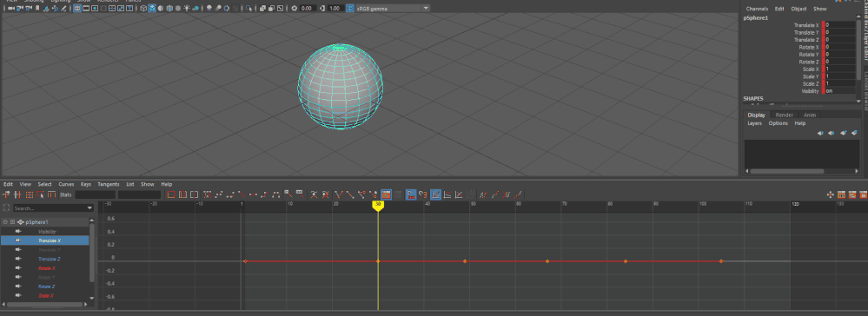Click the Translate X value field

pos(840,25)
